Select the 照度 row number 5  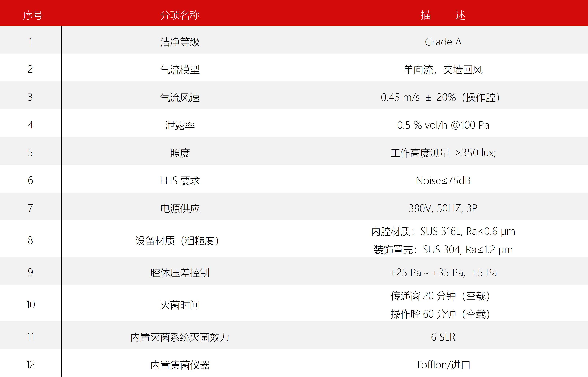[x=30, y=153]
